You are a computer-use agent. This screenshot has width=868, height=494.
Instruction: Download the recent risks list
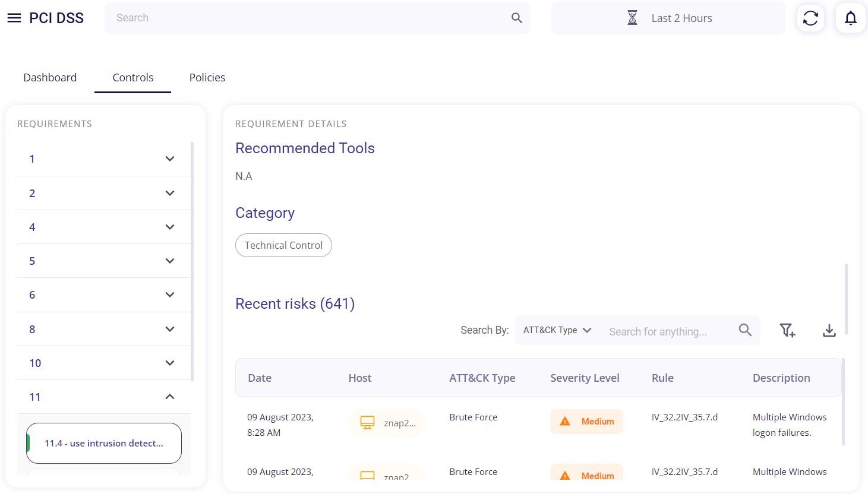[x=829, y=330]
